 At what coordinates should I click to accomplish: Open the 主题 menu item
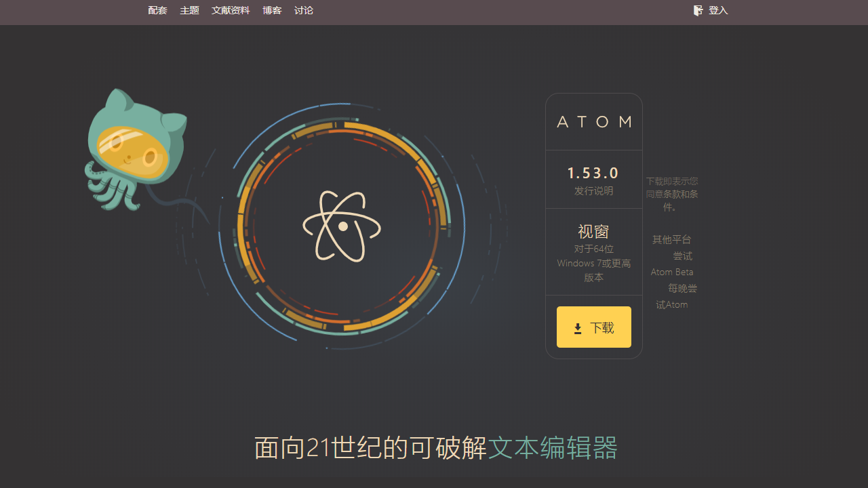tap(189, 10)
